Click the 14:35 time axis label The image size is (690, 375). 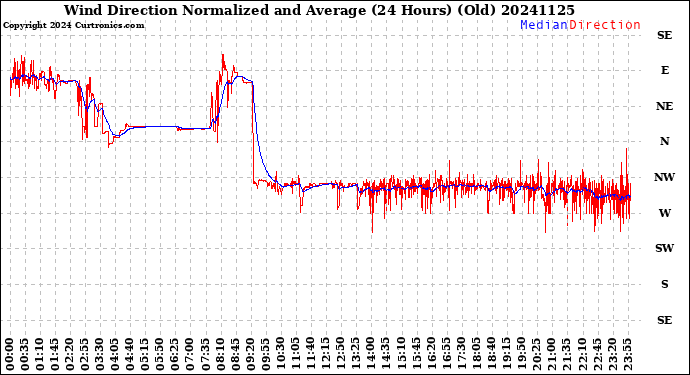(386, 354)
